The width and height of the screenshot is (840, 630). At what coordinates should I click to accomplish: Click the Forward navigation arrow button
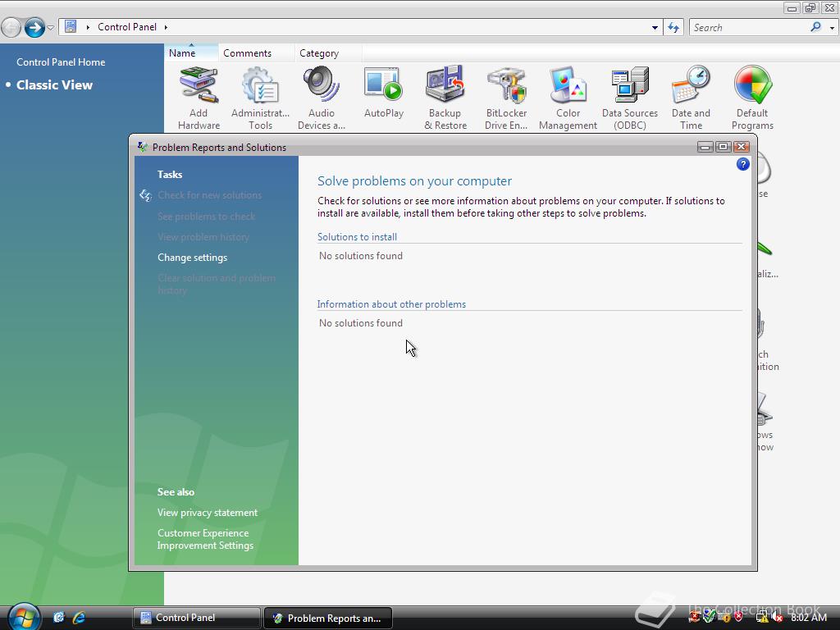(x=34, y=27)
